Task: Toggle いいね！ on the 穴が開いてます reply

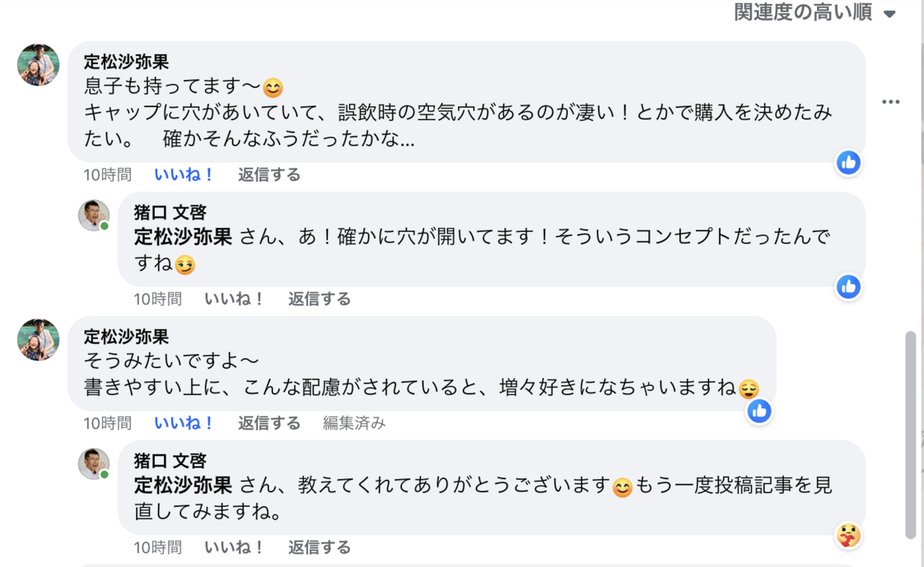Action: coord(234,299)
